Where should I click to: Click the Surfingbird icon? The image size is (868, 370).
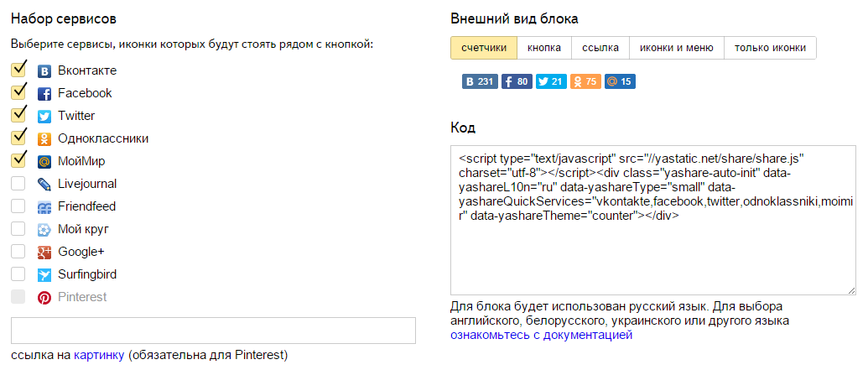click(44, 274)
